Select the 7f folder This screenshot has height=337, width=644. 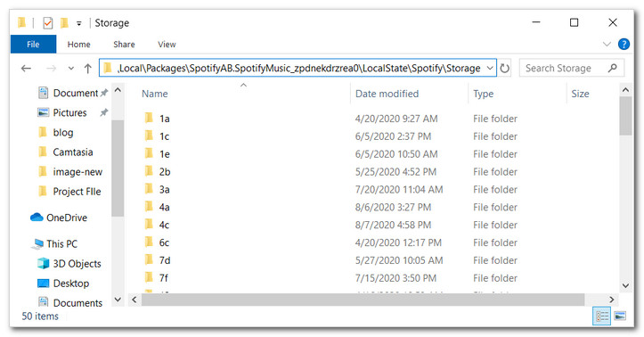point(164,278)
